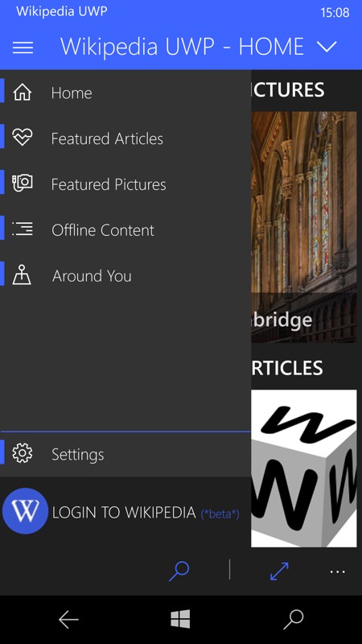Viewport: 362px width, 644px height.
Task: Tap the Windows Start button
Action: (180, 619)
